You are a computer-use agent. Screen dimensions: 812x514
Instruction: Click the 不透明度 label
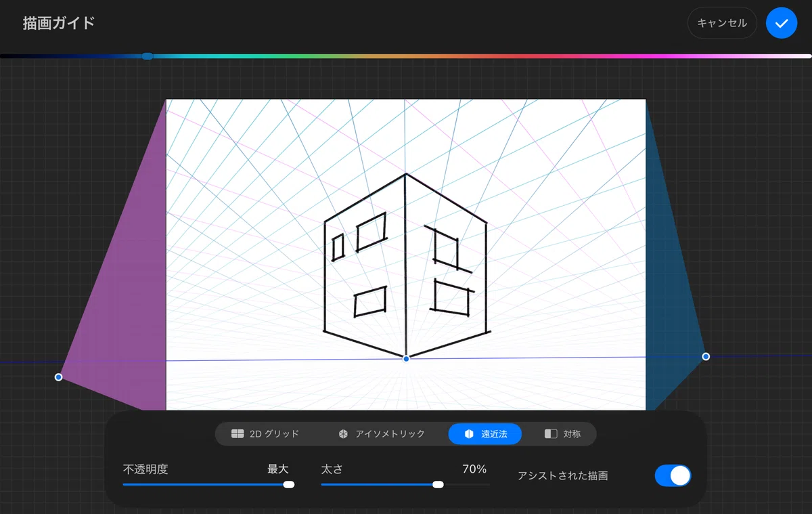[145, 469]
